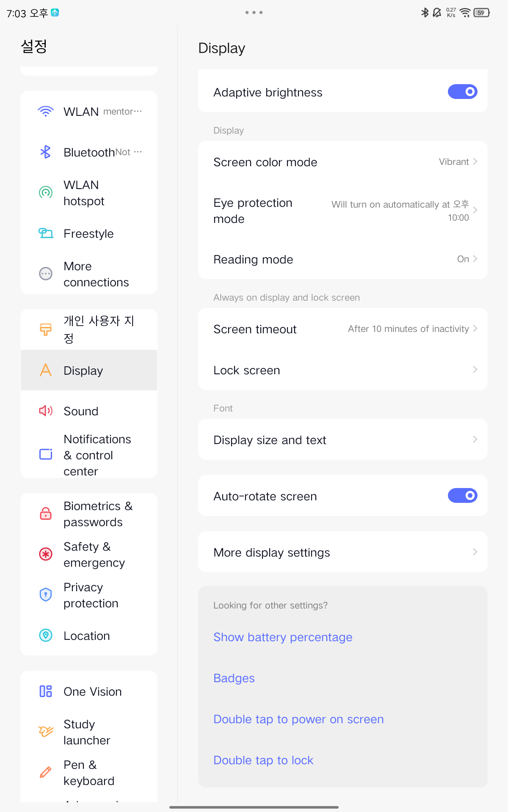Expand Screen color mode options
This screenshot has height=812, width=508.
pos(343,162)
